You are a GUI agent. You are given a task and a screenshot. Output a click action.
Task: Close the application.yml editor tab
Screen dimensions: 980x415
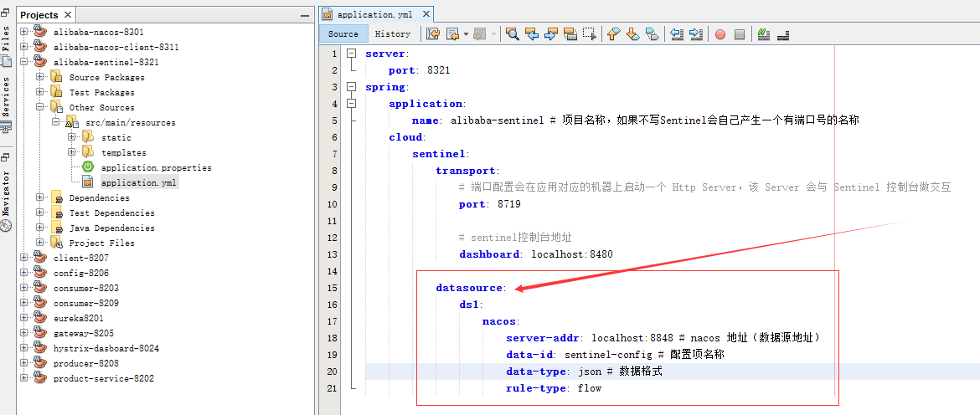[x=426, y=14]
